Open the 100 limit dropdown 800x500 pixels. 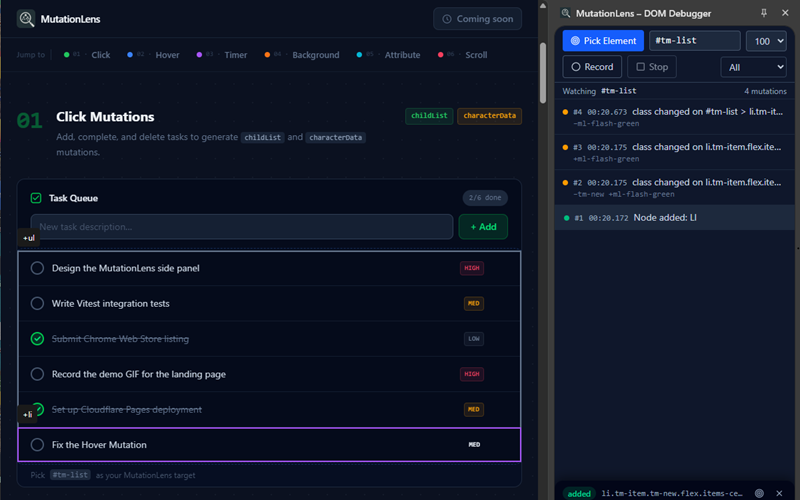tap(766, 41)
